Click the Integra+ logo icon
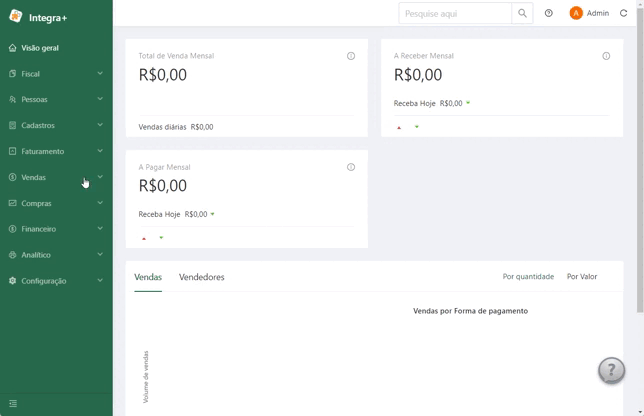Screen dimensions: 644x416 (x=16, y=16)
